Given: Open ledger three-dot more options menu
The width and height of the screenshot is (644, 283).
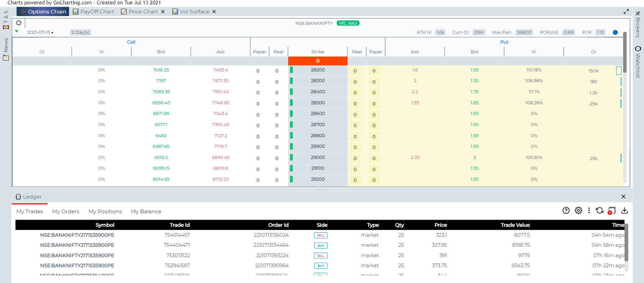Looking at the screenshot, I should point(589,211).
